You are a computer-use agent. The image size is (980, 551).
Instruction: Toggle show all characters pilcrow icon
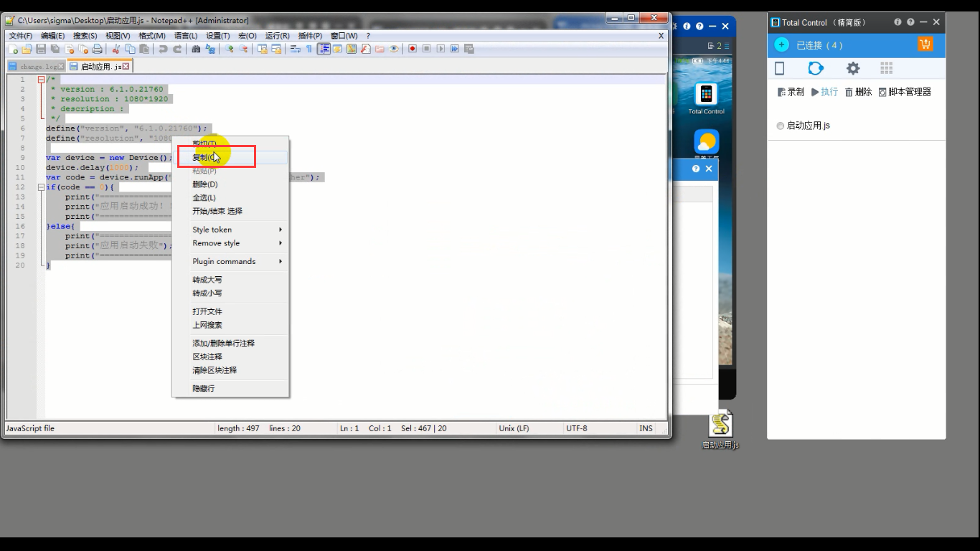click(310, 49)
